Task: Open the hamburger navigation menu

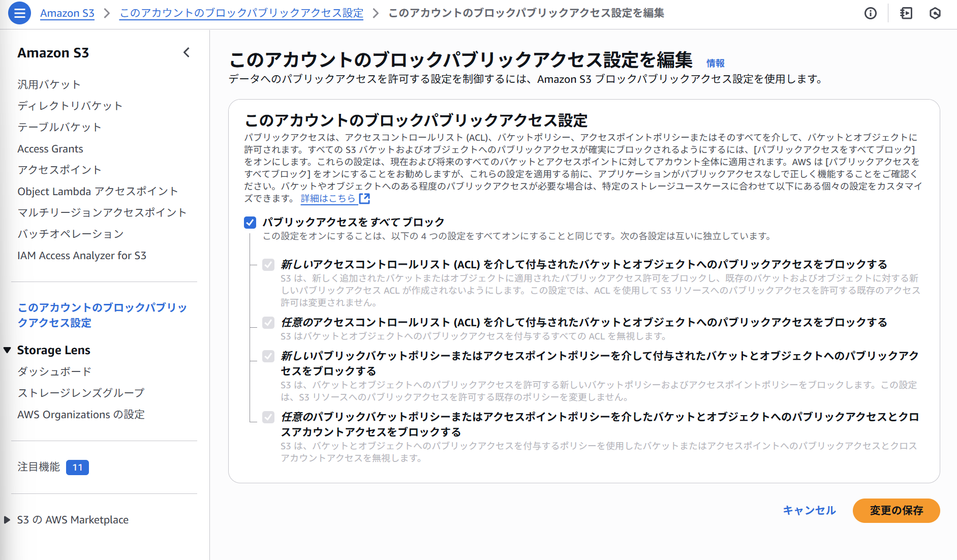Action: tap(19, 13)
